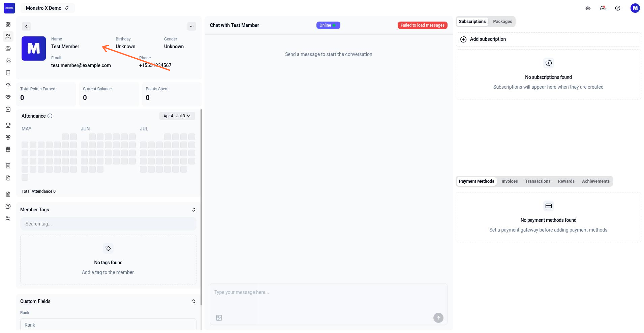Select the Rewards tab
Viewport: 644px width, 333px height.
click(566, 181)
